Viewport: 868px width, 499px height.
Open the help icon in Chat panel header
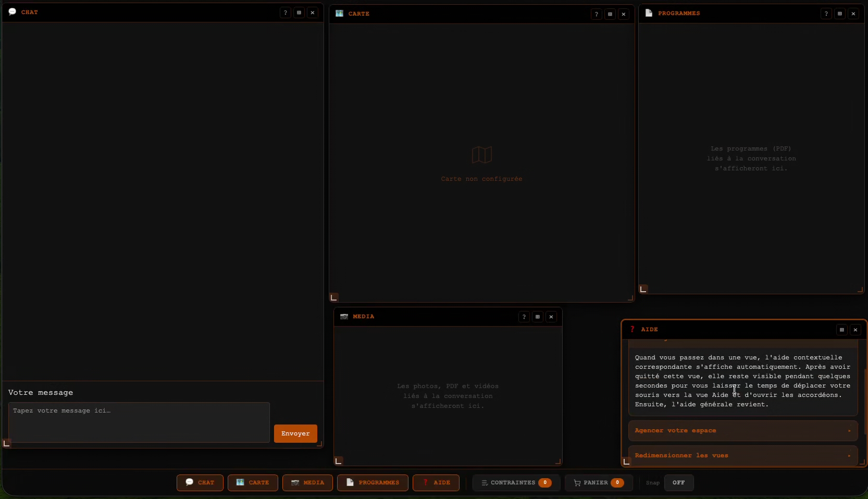[x=285, y=13]
